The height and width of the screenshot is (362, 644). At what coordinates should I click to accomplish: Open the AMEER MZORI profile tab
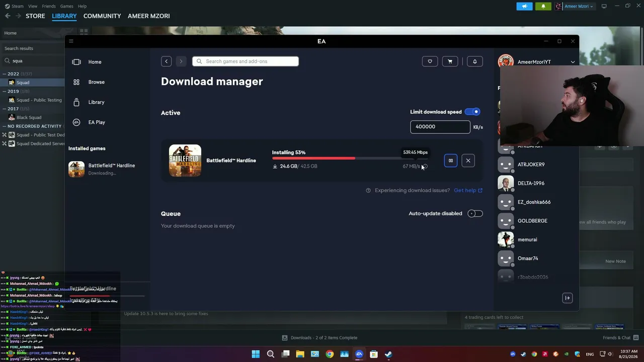click(149, 16)
